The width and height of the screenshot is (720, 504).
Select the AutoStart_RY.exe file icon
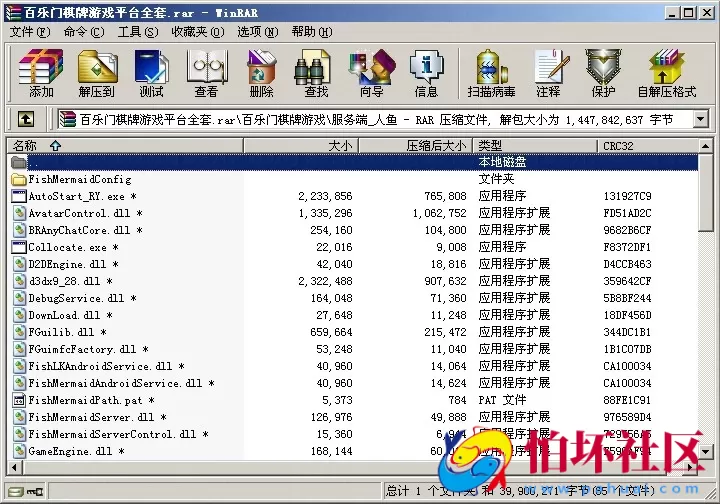pyautogui.click(x=18, y=196)
